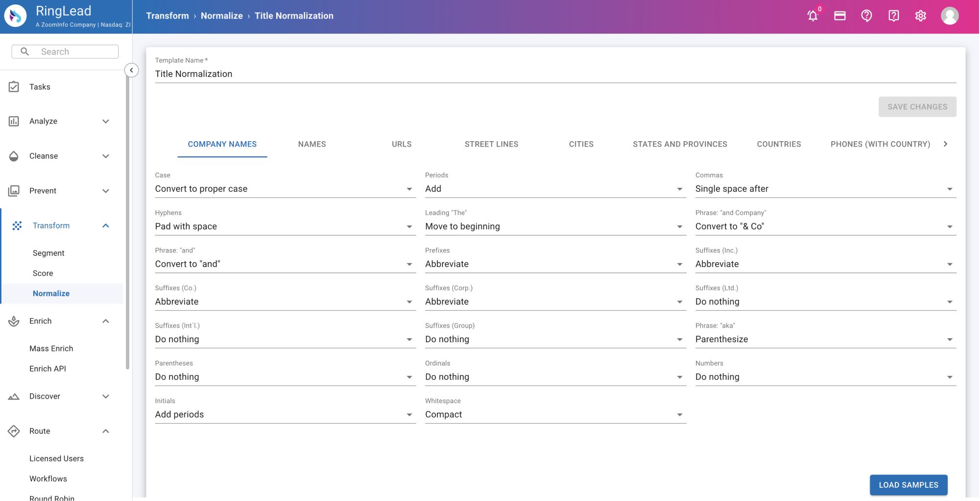
Task: Select the Discover icon
Action: pos(14,396)
